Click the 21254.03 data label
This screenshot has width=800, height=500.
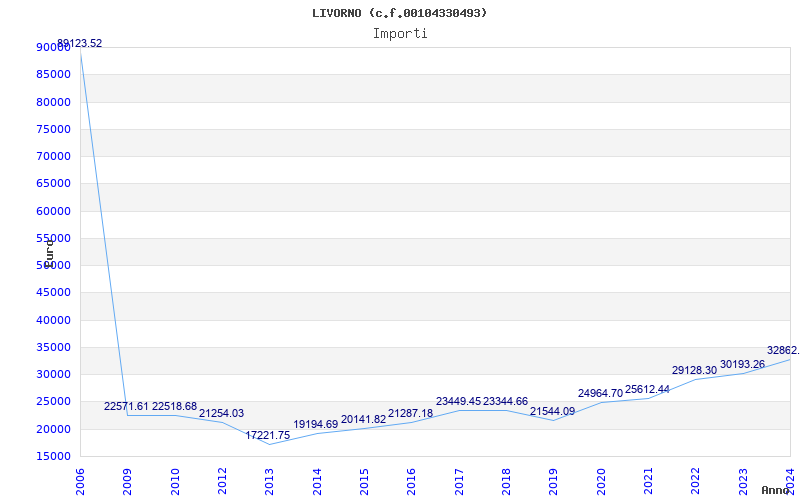[221, 414]
